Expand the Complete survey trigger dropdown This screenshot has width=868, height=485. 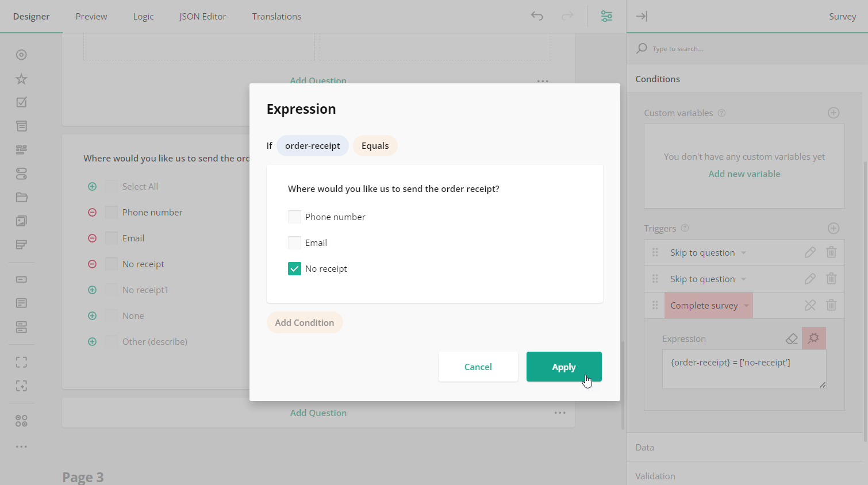pos(746,305)
